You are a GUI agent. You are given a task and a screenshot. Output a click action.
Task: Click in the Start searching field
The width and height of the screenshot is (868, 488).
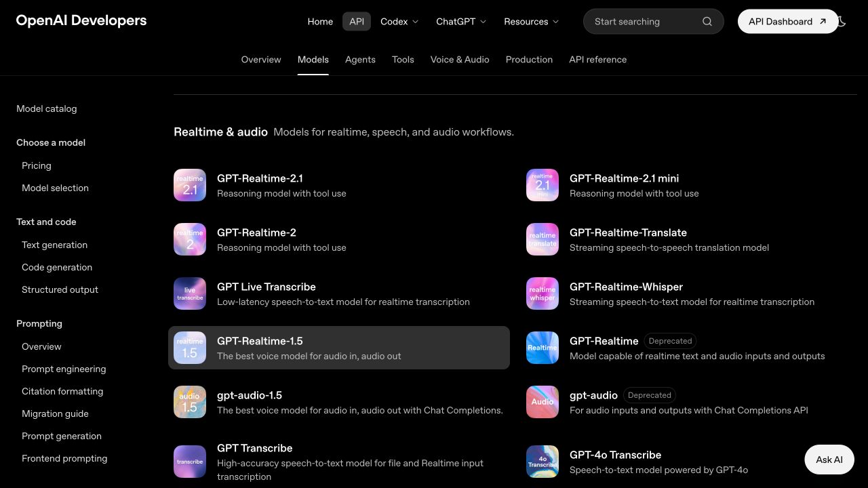pyautogui.click(x=654, y=22)
